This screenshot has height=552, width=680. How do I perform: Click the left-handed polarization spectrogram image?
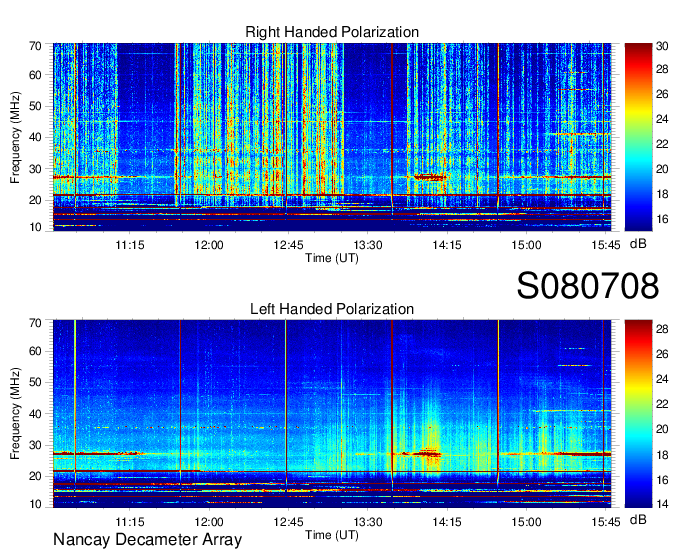tap(332, 414)
